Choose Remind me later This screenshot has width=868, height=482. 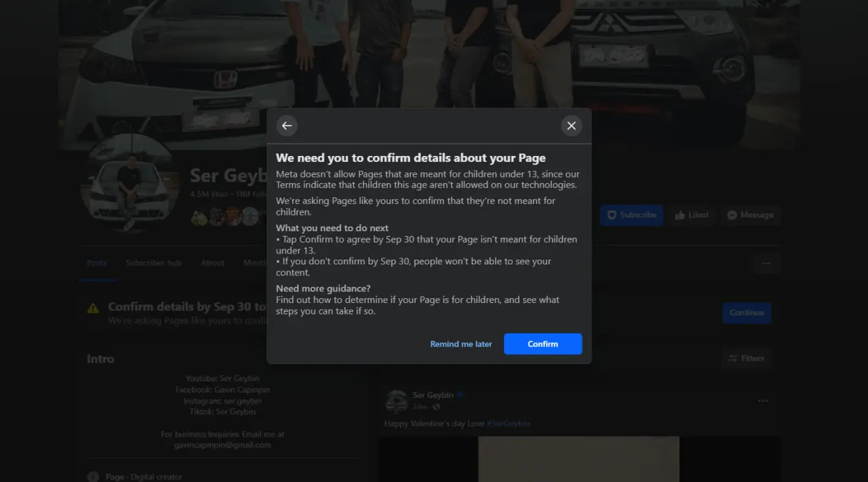[461, 344]
